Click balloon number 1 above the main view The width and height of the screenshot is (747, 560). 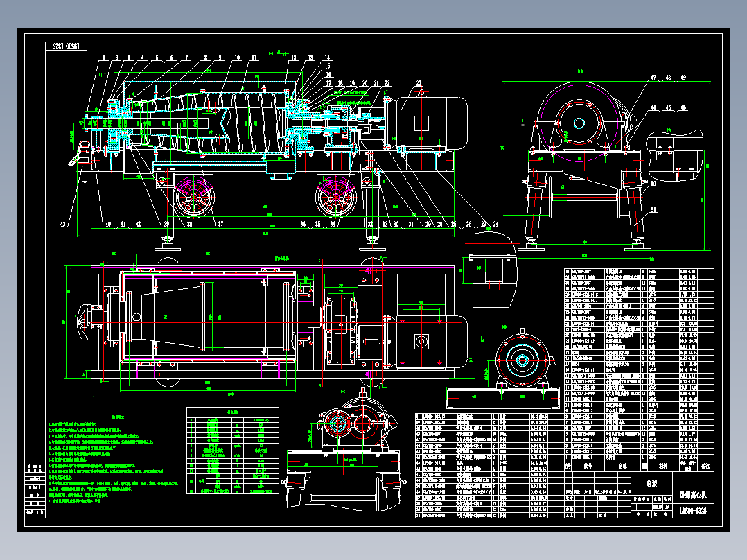coord(104,55)
